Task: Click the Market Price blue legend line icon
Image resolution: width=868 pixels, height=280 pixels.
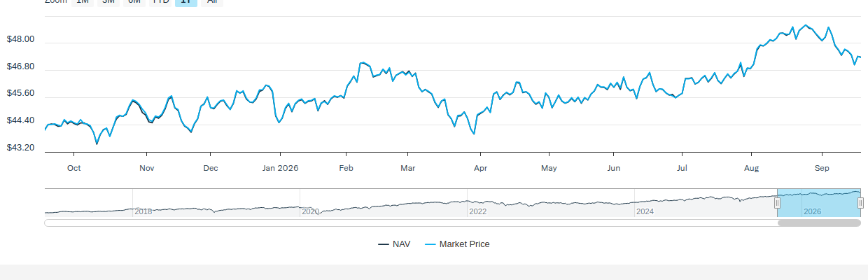Action: tap(430, 244)
